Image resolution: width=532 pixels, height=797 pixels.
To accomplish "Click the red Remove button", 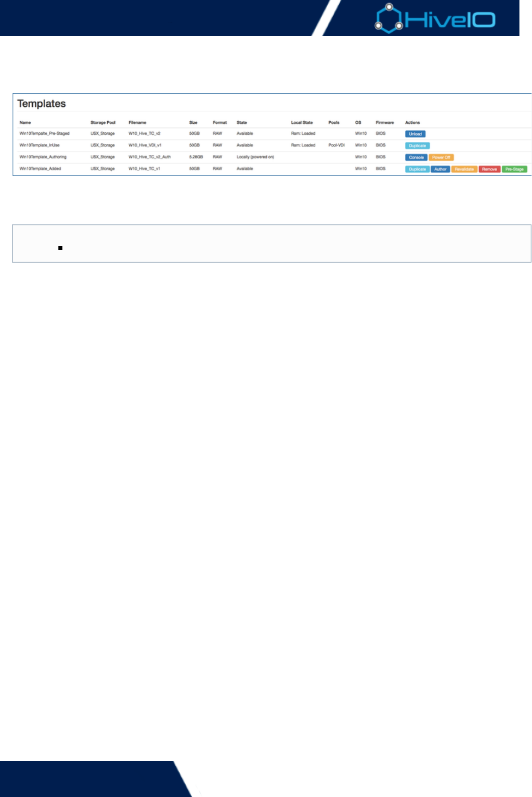I will pos(489,169).
